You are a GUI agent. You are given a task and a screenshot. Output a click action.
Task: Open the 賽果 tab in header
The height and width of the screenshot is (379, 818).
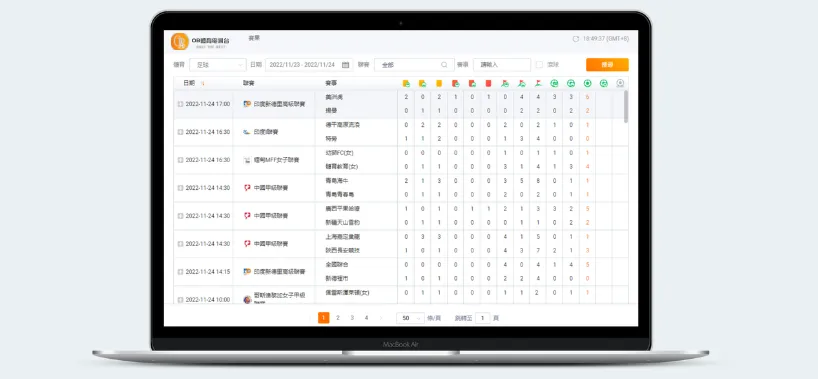click(x=254, y=38)
